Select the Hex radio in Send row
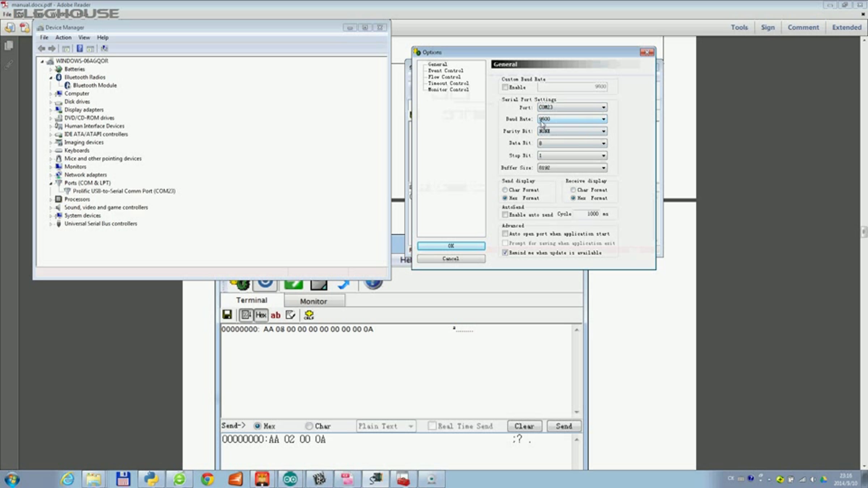Image resolution: width=868 pixels, height=488 pixels. [x=257, y=426]
